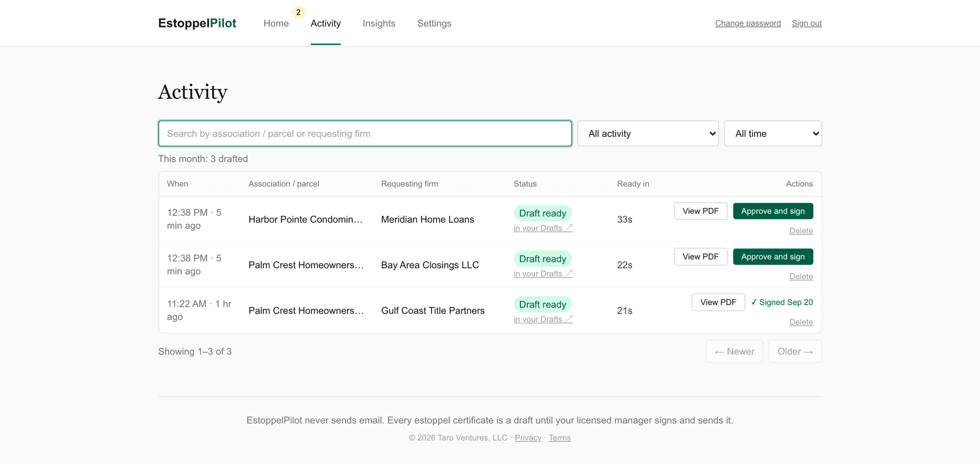Screen dimensions: 980x465
Task: Click the Association / parcel column header
Action: pyautogui.click(x=284, y=183)
